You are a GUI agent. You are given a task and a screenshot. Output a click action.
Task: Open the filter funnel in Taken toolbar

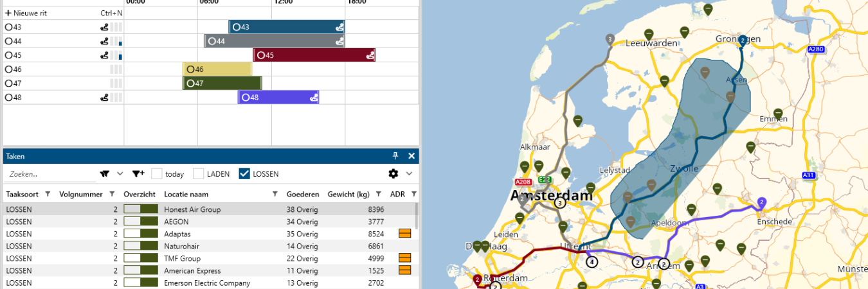click(104, 173)
